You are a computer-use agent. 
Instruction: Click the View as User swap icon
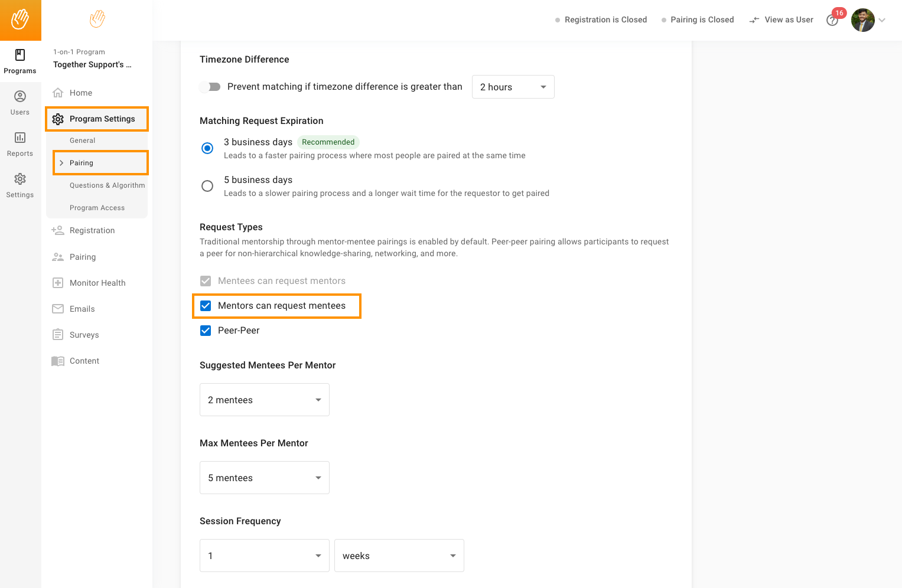coord(754,20)
